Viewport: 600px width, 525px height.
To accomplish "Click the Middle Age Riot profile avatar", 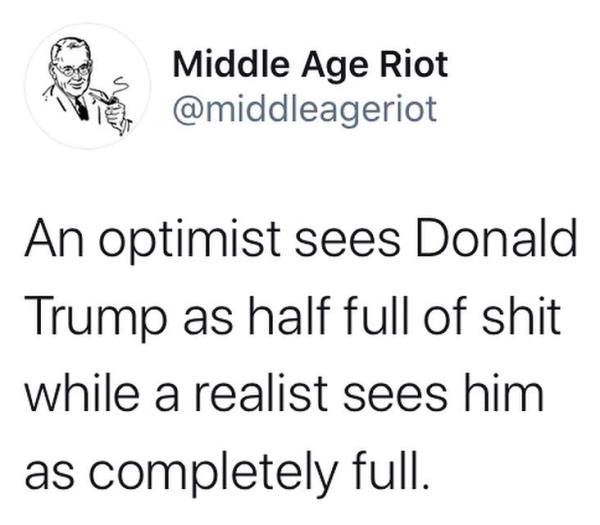I will [87, 86].
